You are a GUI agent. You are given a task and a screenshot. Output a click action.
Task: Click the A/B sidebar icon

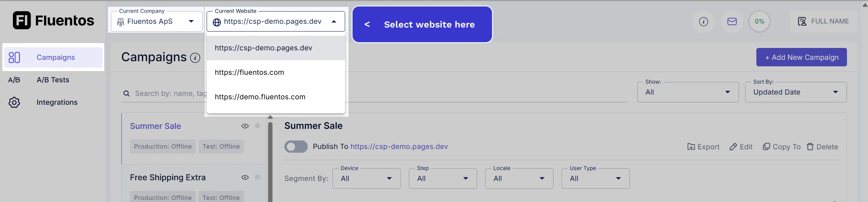(x=14, y=80)
